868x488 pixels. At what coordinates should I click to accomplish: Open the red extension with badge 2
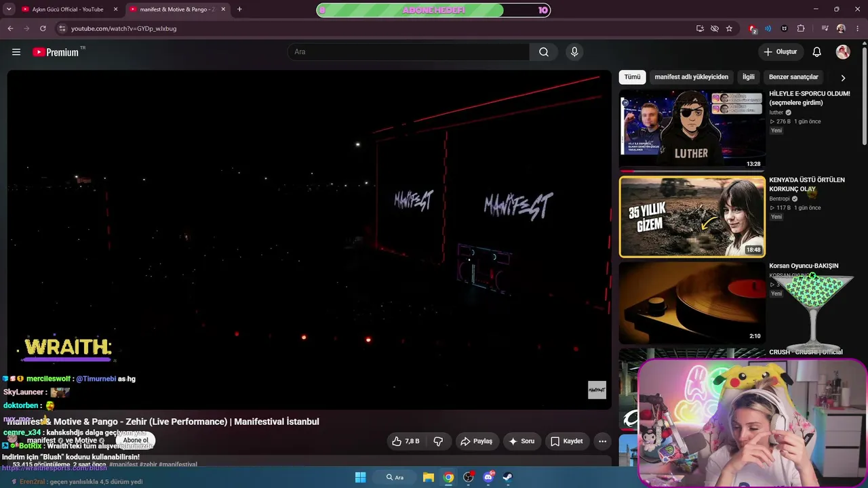[752, 28]
